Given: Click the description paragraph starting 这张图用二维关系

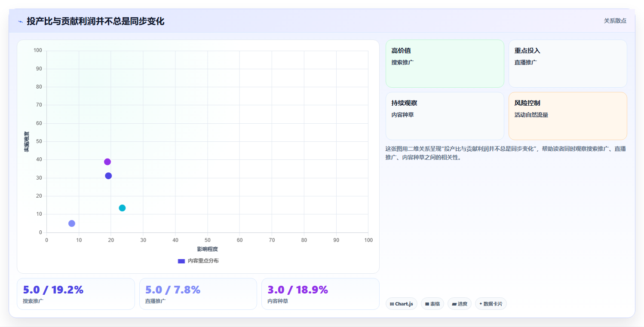Looking at the screenshot, I should pos(506,153).
